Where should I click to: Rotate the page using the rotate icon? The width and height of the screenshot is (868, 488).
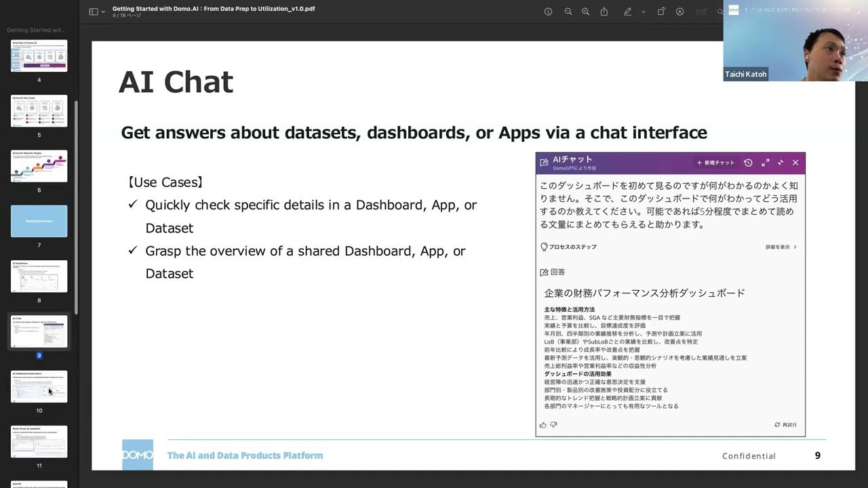(x=661, y=12)
